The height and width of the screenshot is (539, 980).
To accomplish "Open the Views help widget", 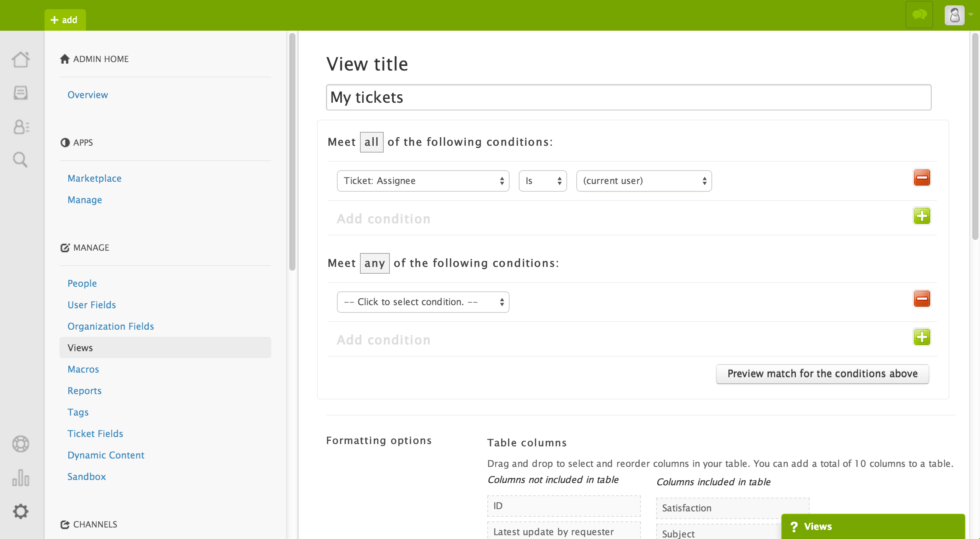I will pos(873,526).
